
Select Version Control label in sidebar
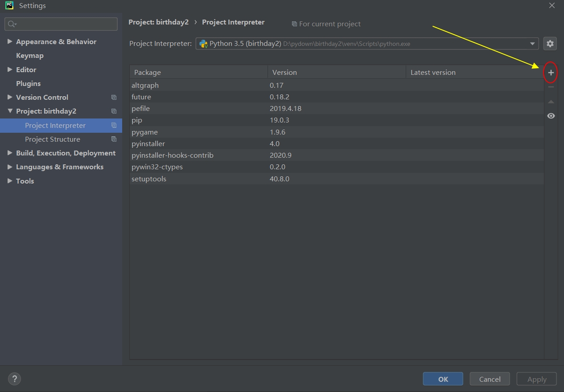click(42, 98)
